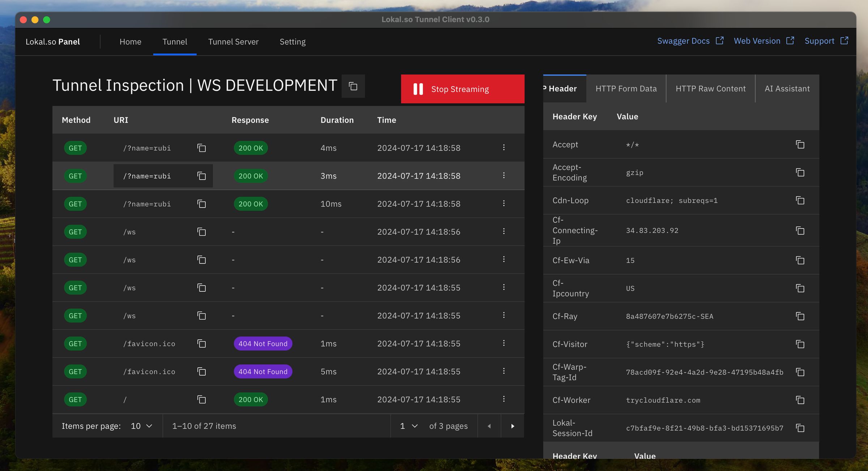Viewport: 868px width, 471px height.
Task: Copy the Lokal-Session-Id header value
Action: (x=800, y=428)
